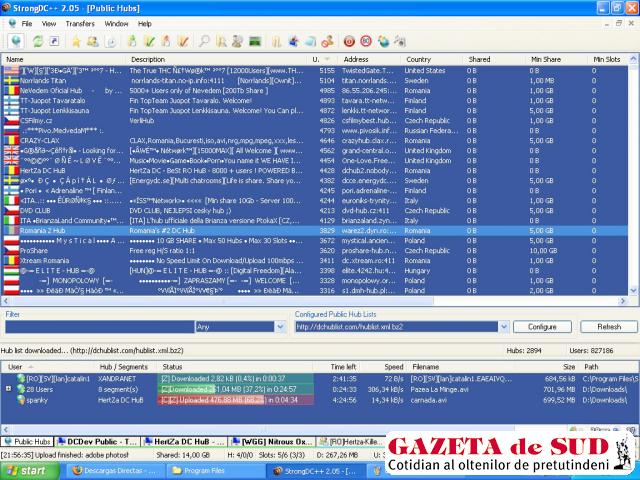Select the 'CRAZY-CLAX' hub row

point(315,140)
